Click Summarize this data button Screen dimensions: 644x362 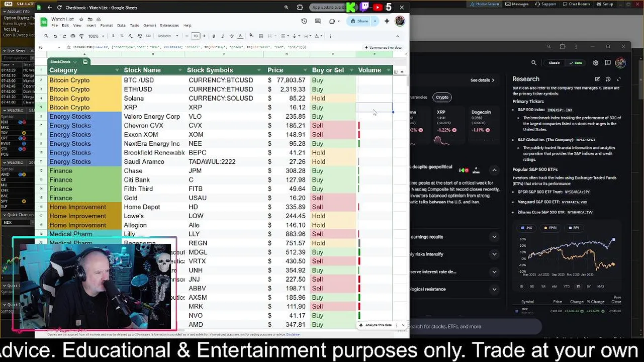point(384,47)
